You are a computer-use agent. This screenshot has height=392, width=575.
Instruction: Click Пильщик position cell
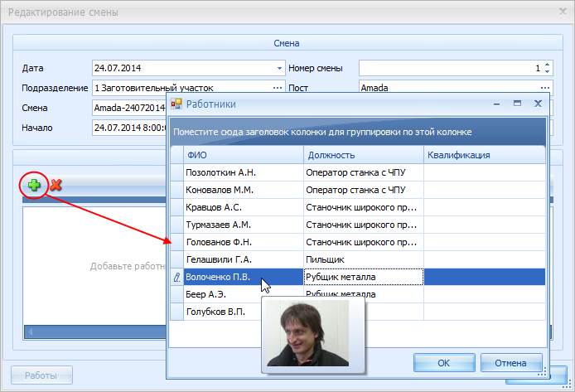(x=364, y=259)
